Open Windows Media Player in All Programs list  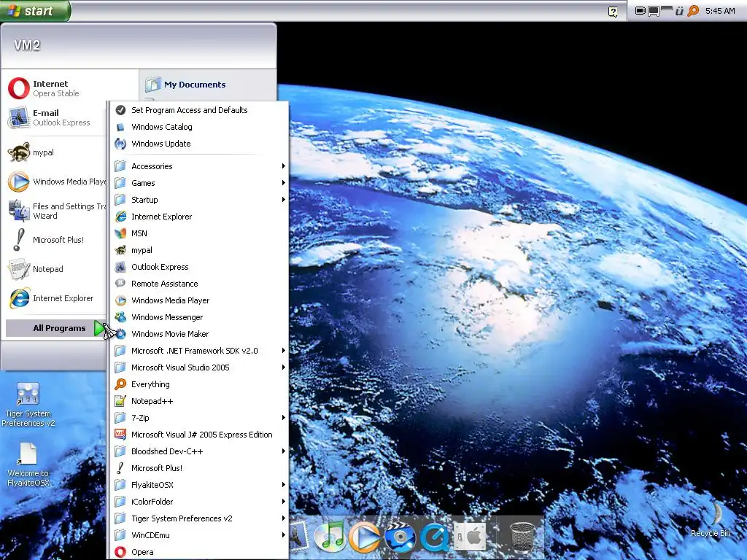pos(198,300)
